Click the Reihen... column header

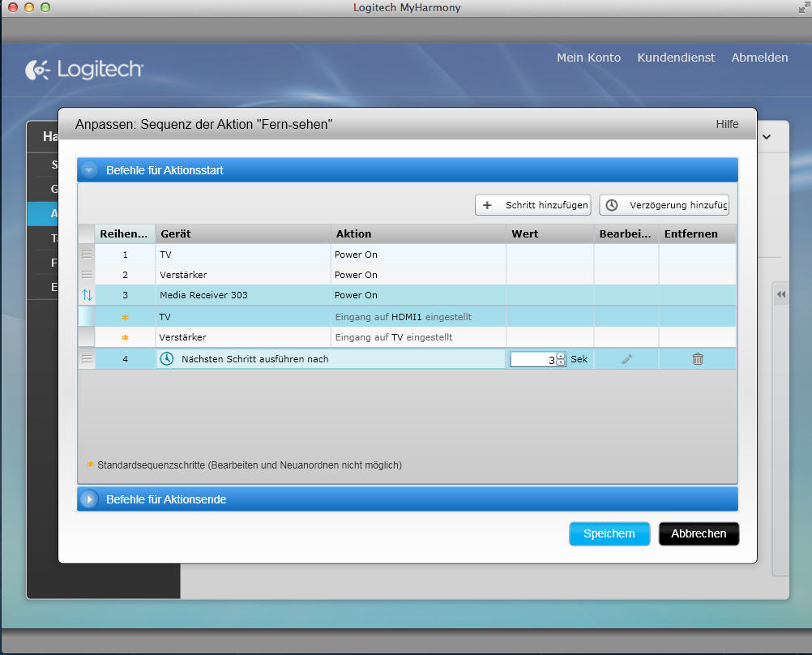(x=125, y=233)
